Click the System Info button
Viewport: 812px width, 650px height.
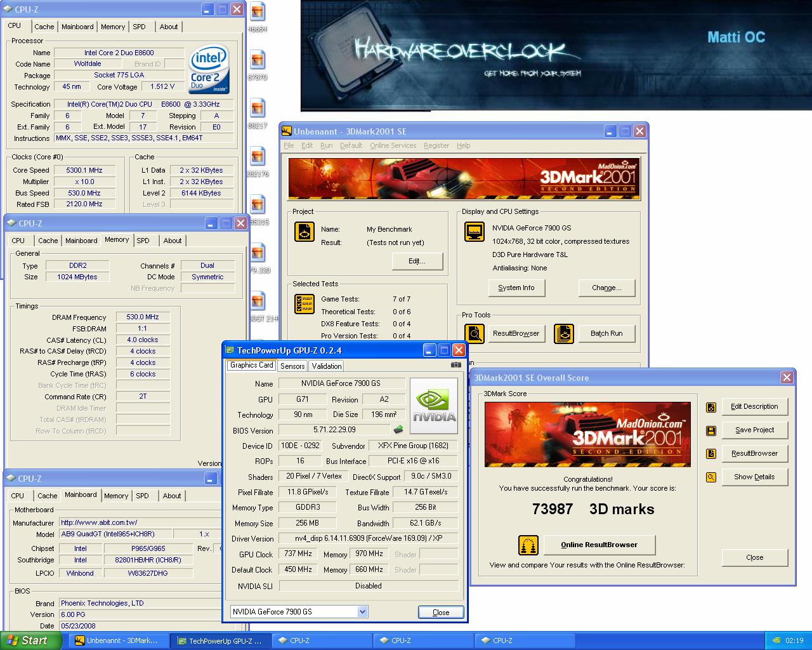click(x=516, y=288)
